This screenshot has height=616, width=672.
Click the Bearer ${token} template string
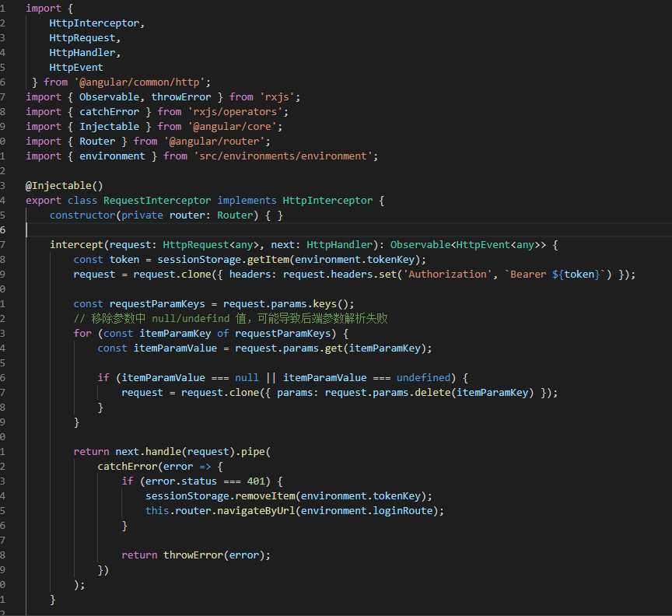pos(555,275)
